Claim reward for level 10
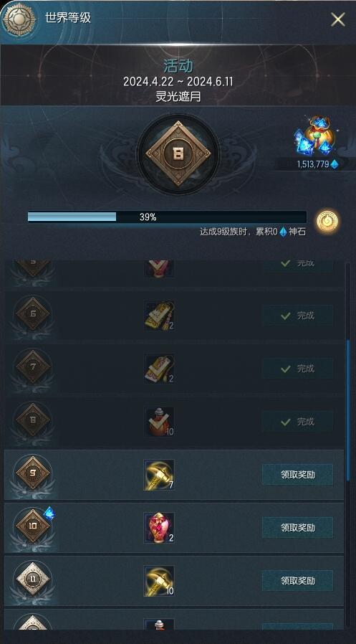The image size is (356, 644). [x=297, y=527]
